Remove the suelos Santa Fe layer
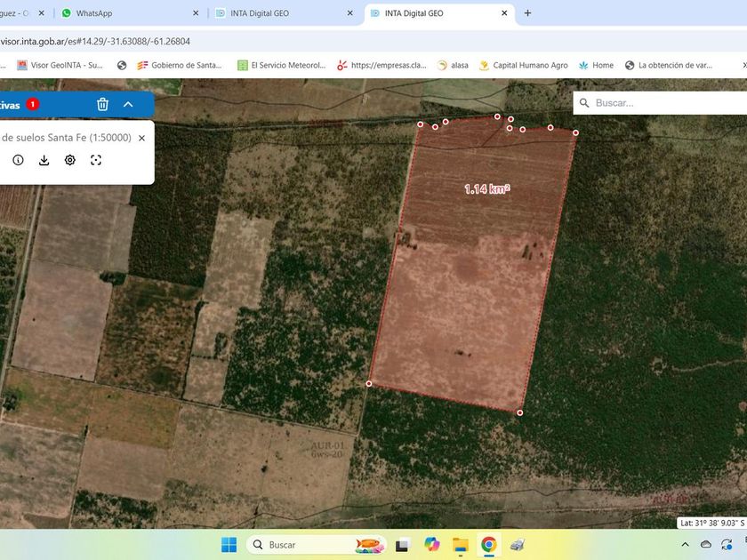747x560 pixels. click(141, 138)
